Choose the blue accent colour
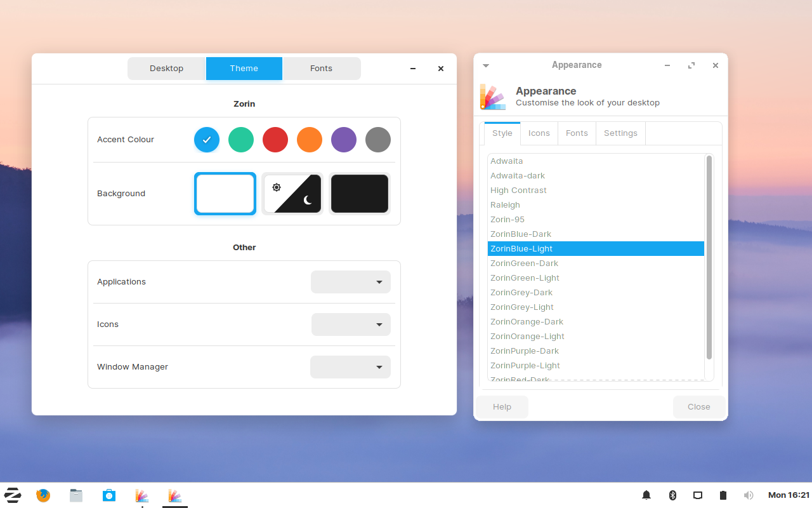 pyautogui.click(x=207, y=140)
